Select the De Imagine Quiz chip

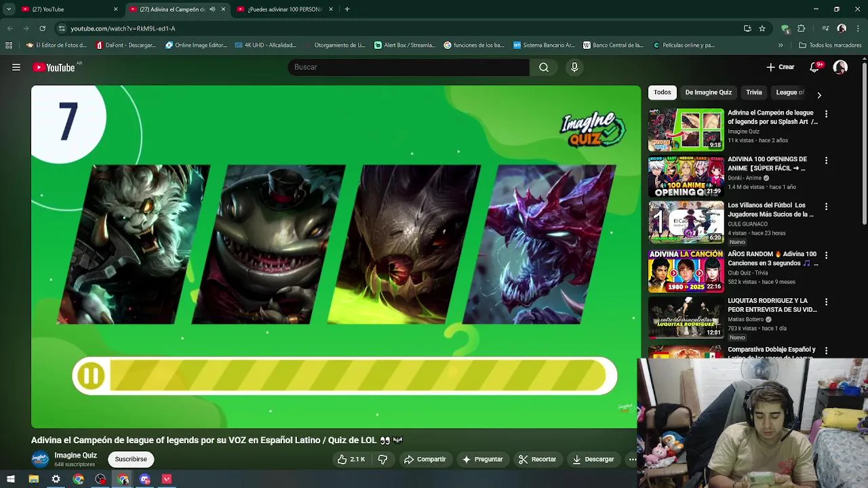pos(709,92)
